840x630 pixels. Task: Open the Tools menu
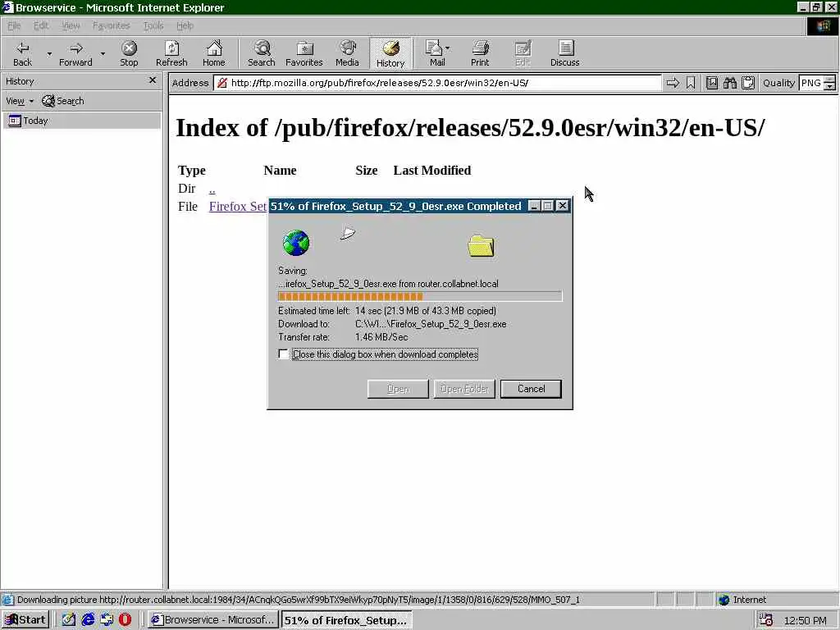tap(153, 25)
